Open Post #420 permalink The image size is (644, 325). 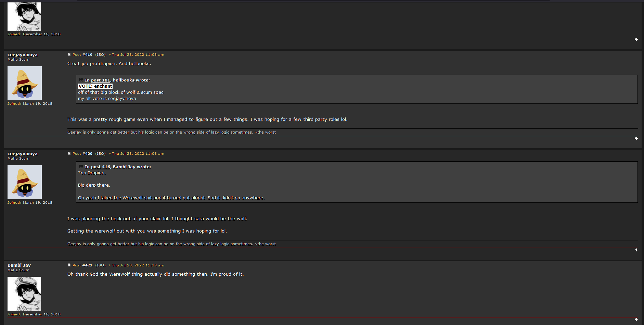click(82, 153)
